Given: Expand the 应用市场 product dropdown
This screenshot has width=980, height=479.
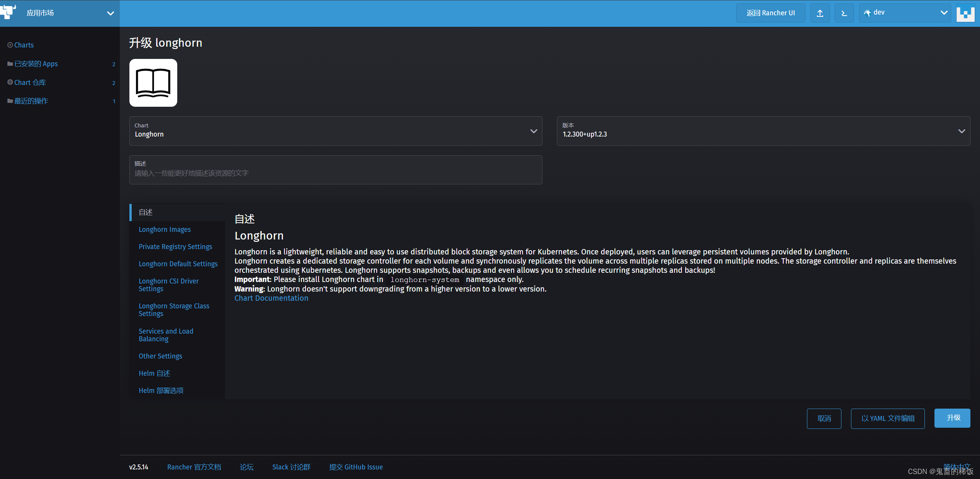Looking at the screenshot, I should pos(110,13).
